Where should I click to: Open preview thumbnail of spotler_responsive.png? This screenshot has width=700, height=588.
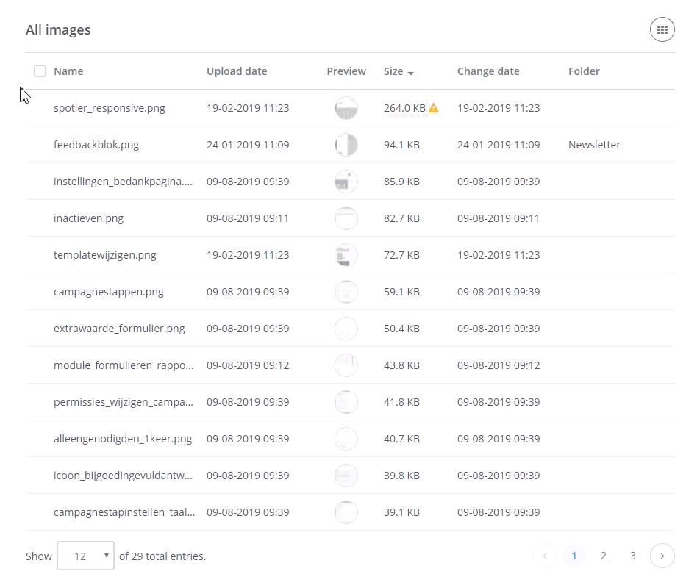tap(346, 108)
